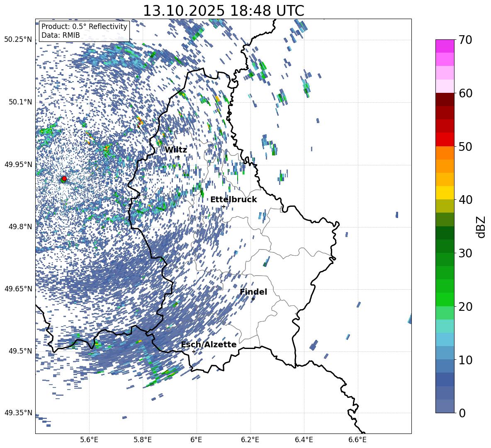Click the 6.2°E longitude label
The image size is (491, 448).
coord(250,440)
